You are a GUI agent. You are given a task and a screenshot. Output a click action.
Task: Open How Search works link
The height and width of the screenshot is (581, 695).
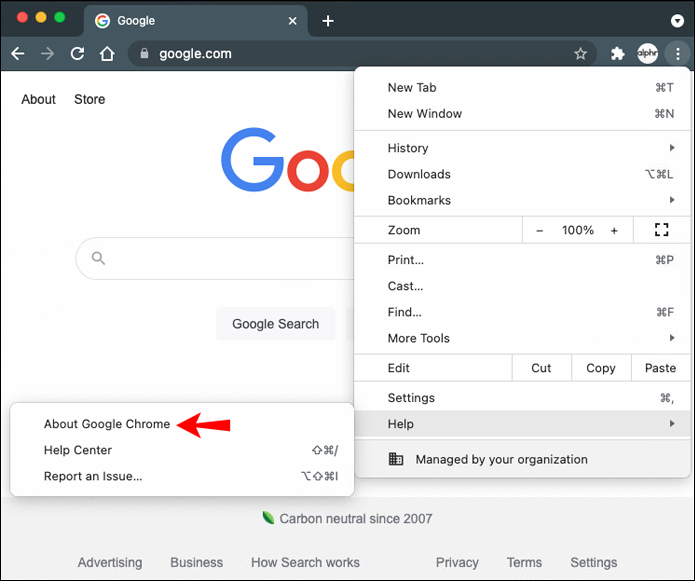(x=305, y=562)
